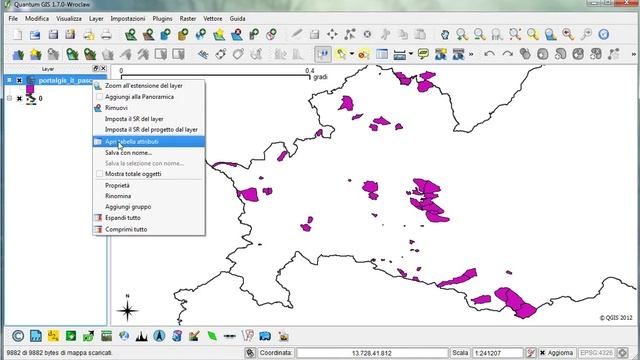Screen dimensions: 640x360
Task: Expand the layer 0 tree node
Action: (9, 98)
